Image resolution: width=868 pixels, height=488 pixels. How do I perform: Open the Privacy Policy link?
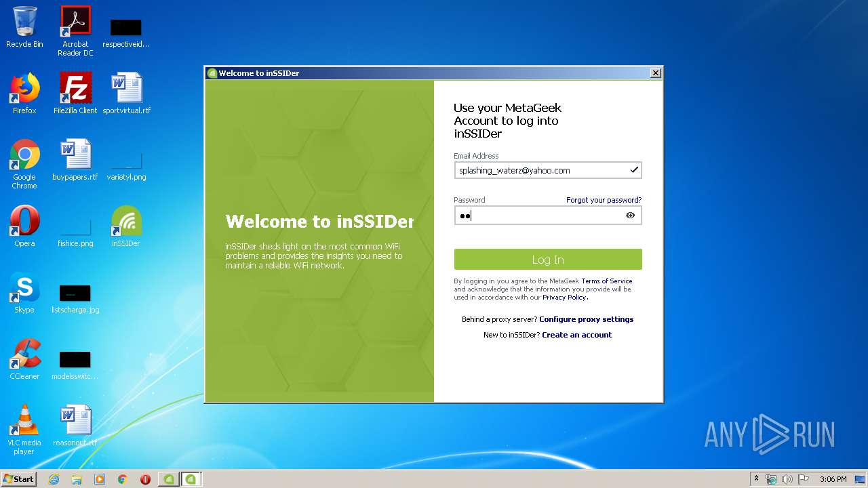point(564,297)
